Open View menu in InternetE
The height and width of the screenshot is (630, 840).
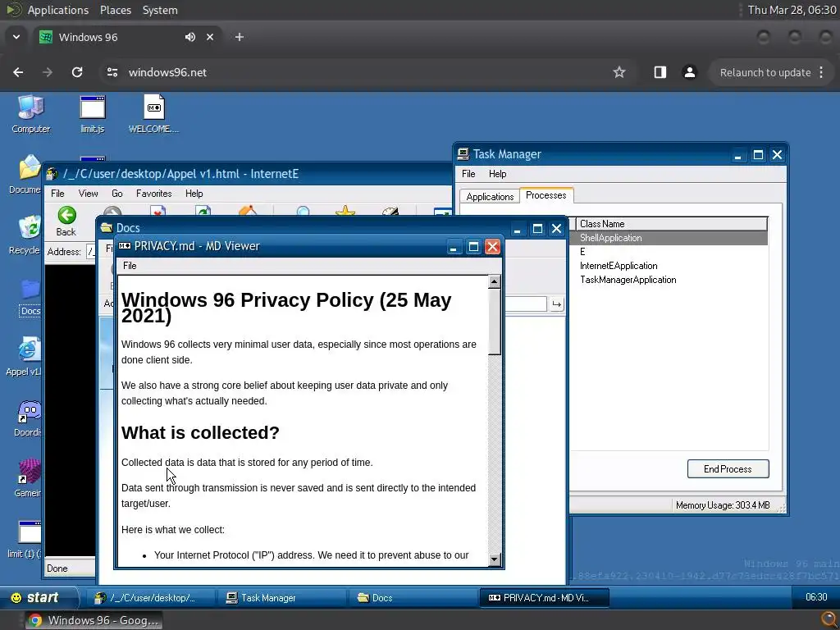point(89,194)
